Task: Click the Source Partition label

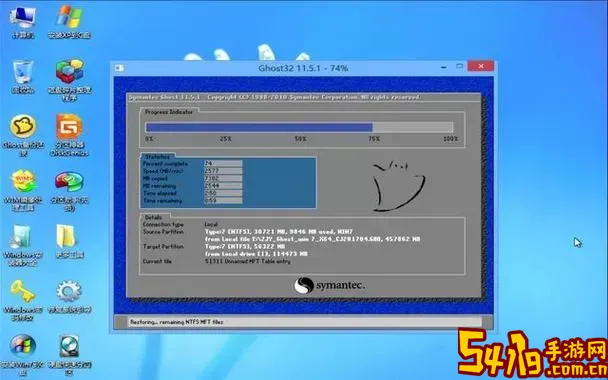Action: [163, 232]
